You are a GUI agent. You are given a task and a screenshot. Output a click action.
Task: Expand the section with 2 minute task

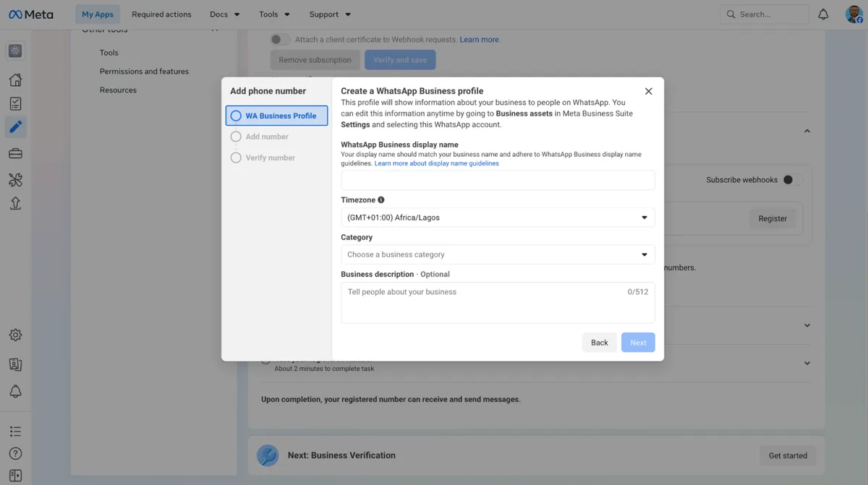807,363
